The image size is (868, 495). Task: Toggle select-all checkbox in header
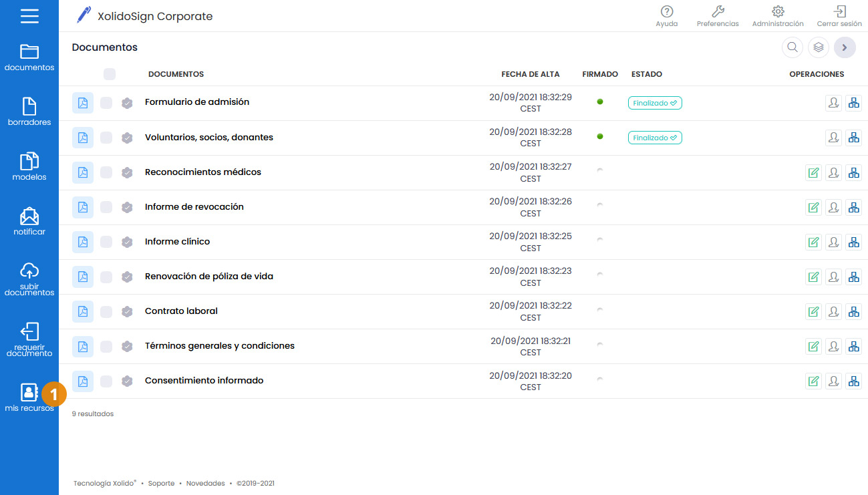click(x=110, y=74)
